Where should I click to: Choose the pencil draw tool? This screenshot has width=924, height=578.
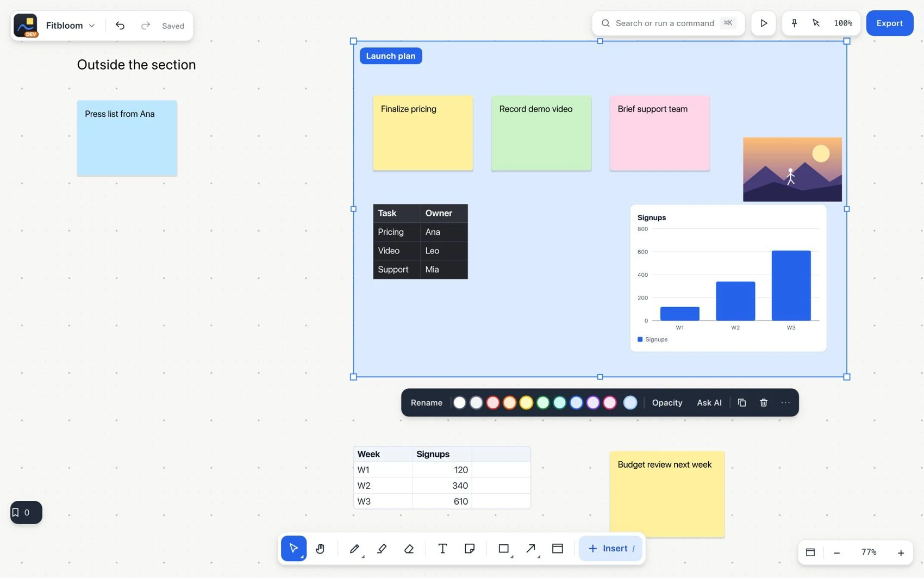pyautogui.click(x=354, y=549)
